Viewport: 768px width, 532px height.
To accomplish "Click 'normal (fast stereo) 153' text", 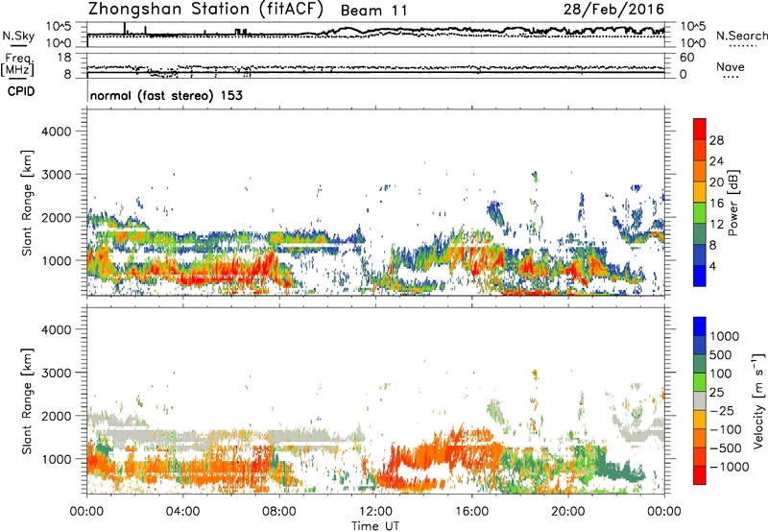I will coord(166,95).
